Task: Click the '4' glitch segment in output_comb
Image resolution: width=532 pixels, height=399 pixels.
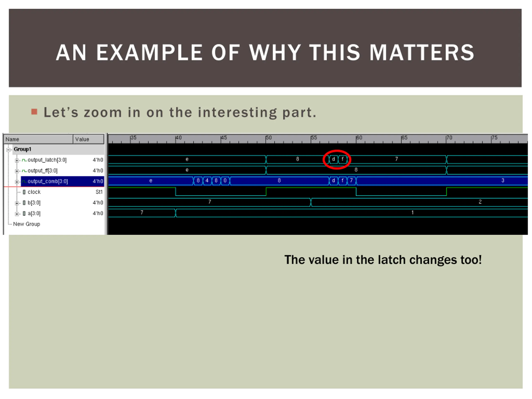Action: [207, 181]
